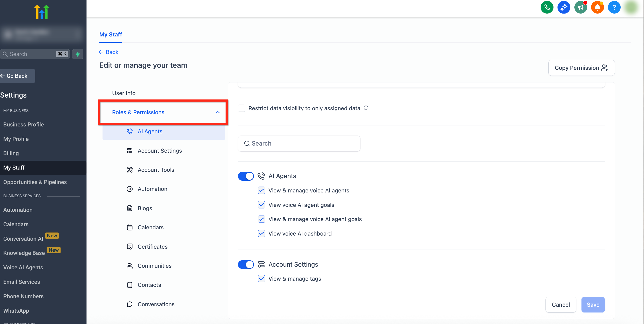Click the info icon next to Restrict data visibility
Viewport: 644px width, 324px height.
(x=366, y=108)
